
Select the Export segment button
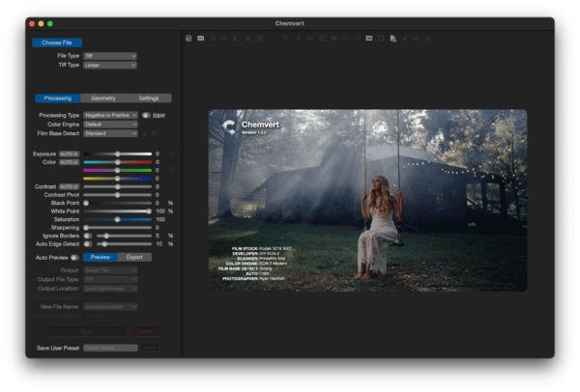(x=134, y=257)
